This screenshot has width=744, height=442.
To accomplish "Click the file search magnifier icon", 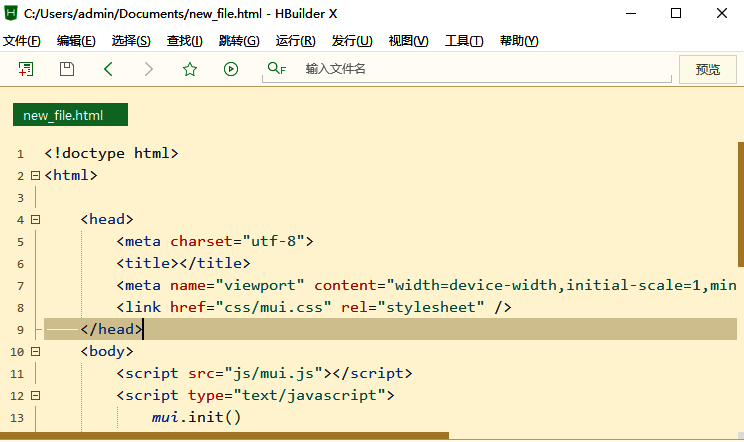I will 276,69.
